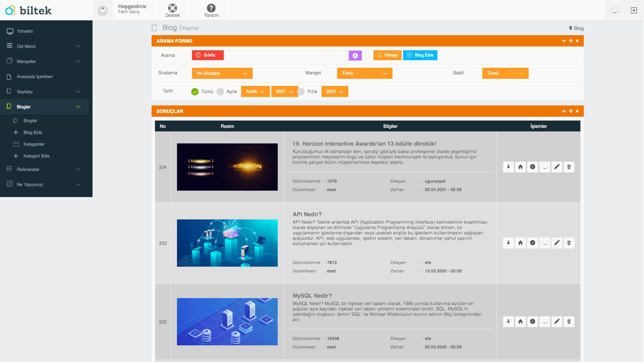The width and height of the screenshot is (644, 362).
Task: Click the purple clear search icon
Action: pos(355,55)
